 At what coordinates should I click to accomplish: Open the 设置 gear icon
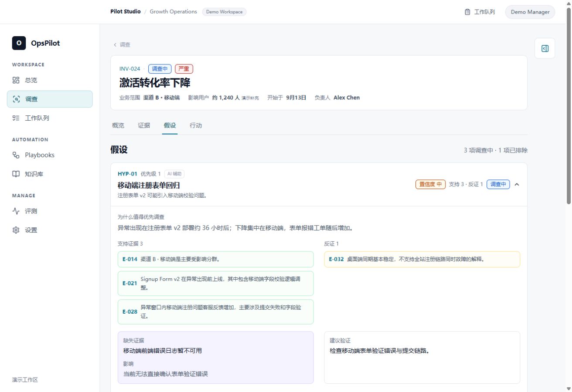point(16,230)
